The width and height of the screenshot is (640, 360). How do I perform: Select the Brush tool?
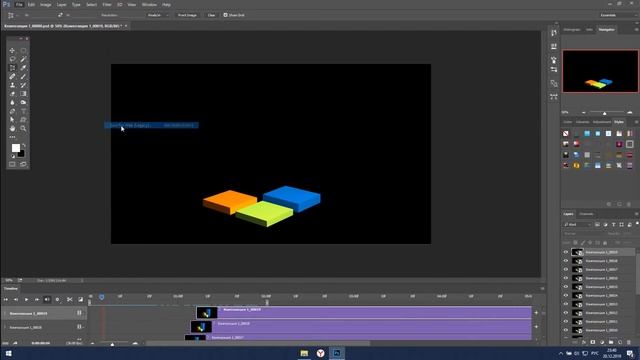coord(23,76)
